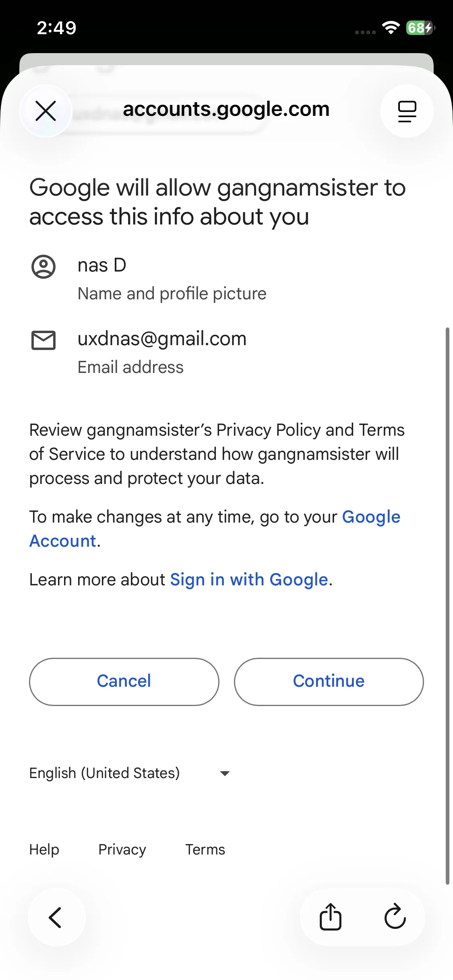Open Sign in with Google link
Image resolution: width=453 pixels, height=980 pixels.
coord(249,580)
